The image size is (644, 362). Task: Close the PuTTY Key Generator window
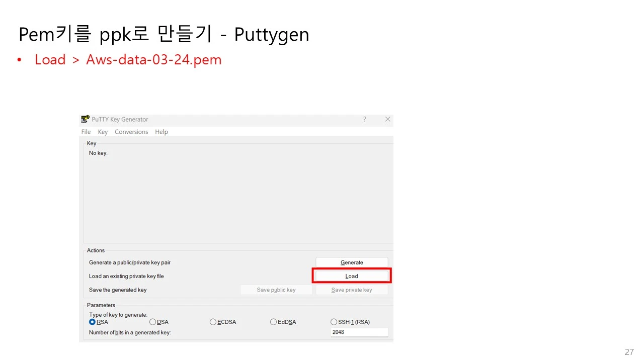coord(387,119)
